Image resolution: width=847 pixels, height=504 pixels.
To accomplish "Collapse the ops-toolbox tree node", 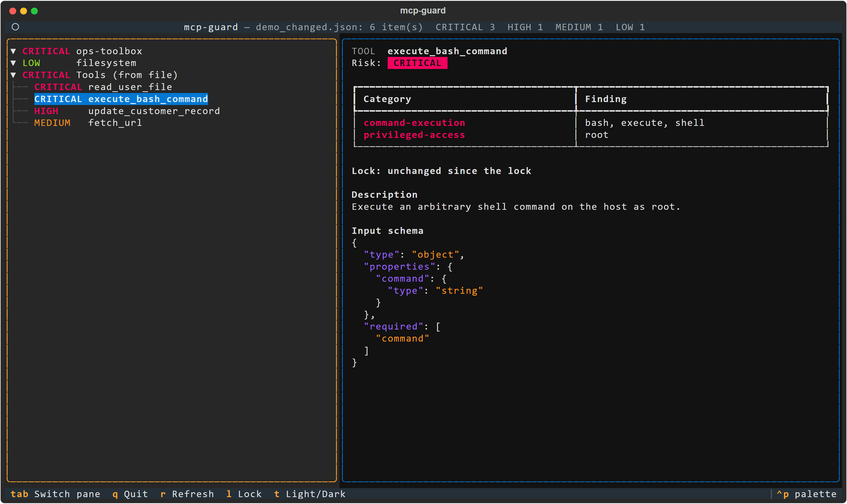I will pos(13,51).
